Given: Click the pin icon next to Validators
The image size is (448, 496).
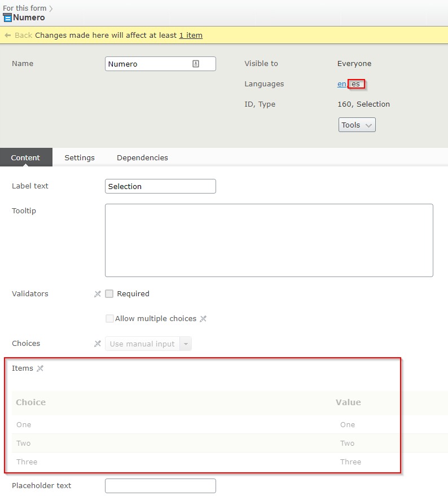Looking at the screenshot, I should (98, 294).
